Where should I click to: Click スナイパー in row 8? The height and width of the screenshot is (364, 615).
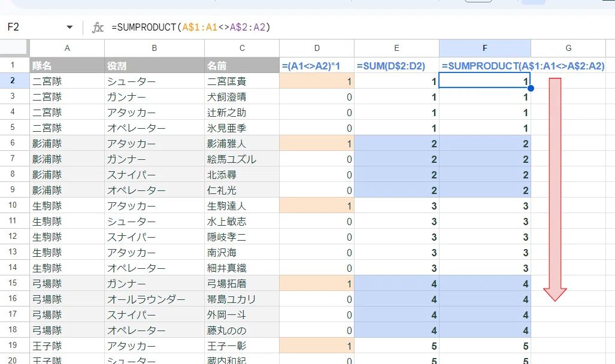pos(154,175)
